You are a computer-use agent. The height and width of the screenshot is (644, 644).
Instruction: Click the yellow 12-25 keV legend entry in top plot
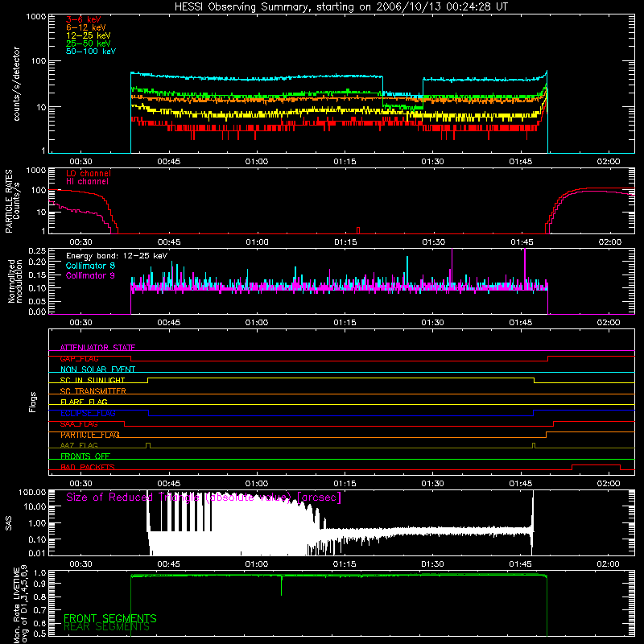pos(89,35)
